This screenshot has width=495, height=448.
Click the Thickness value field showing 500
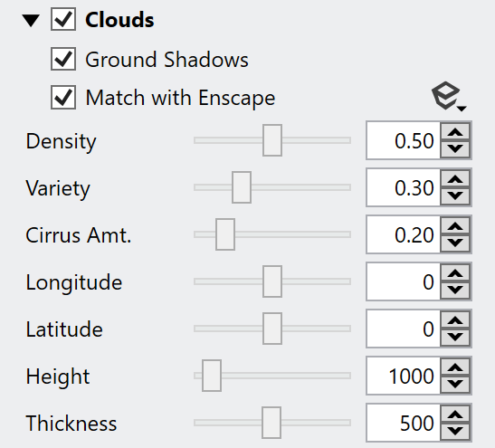coord(404,423)
